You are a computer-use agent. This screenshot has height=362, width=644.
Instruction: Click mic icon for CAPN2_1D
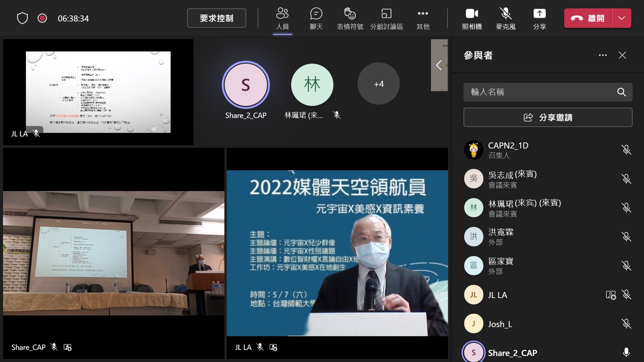click(626, 149)
